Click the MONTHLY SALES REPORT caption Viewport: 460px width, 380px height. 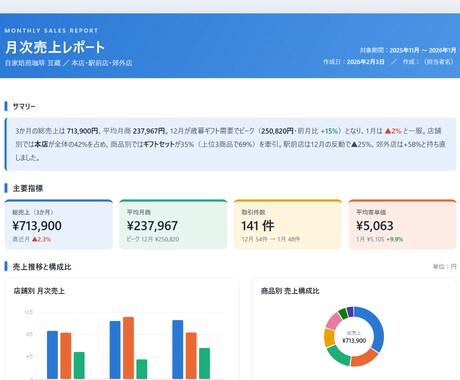[51, 30]
